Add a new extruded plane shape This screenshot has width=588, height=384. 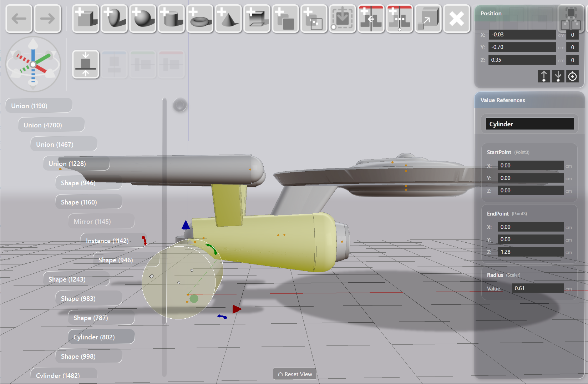257,19
